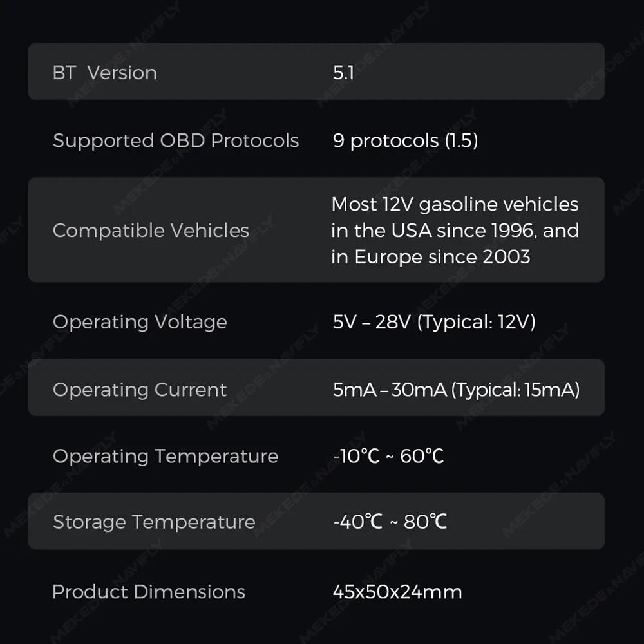Viewport: 644px width, 644px height.
Task: Click the -10℃ ~ 60℃ value
Action: pyautogui.click(x=388, y=456)
